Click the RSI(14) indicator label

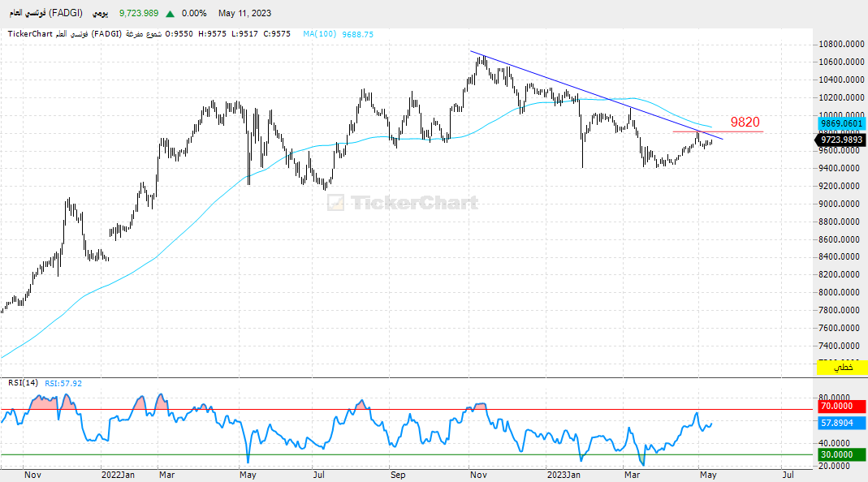[23, 382]
